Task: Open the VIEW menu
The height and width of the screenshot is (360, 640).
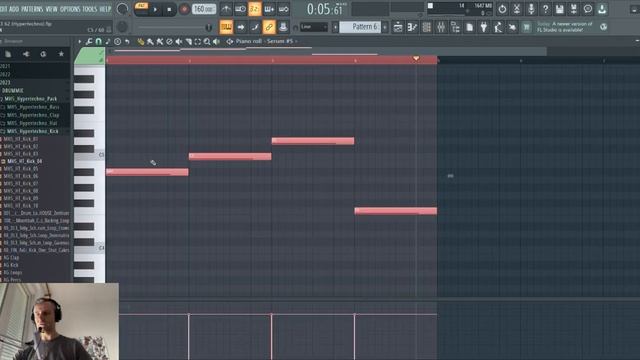Action: pos(51,9)
